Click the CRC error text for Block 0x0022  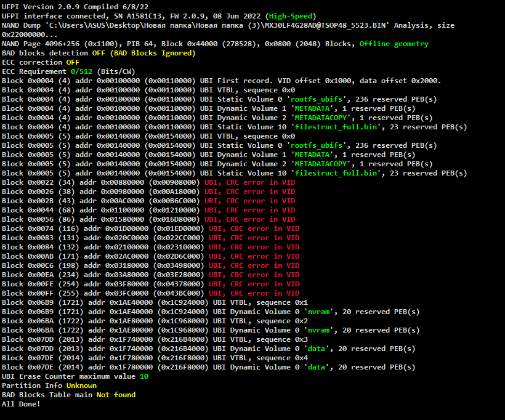(249, 183)
